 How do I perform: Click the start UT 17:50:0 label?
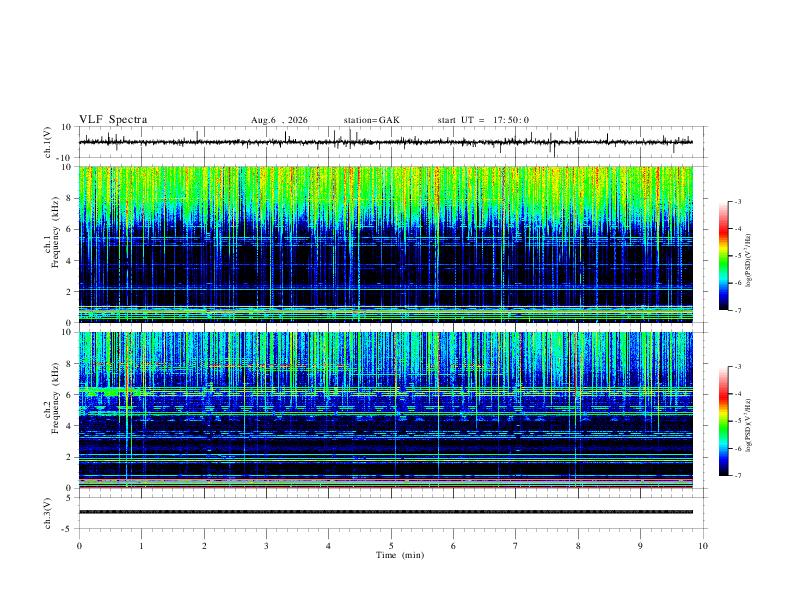pyautogui.click(x=483, y=120)
